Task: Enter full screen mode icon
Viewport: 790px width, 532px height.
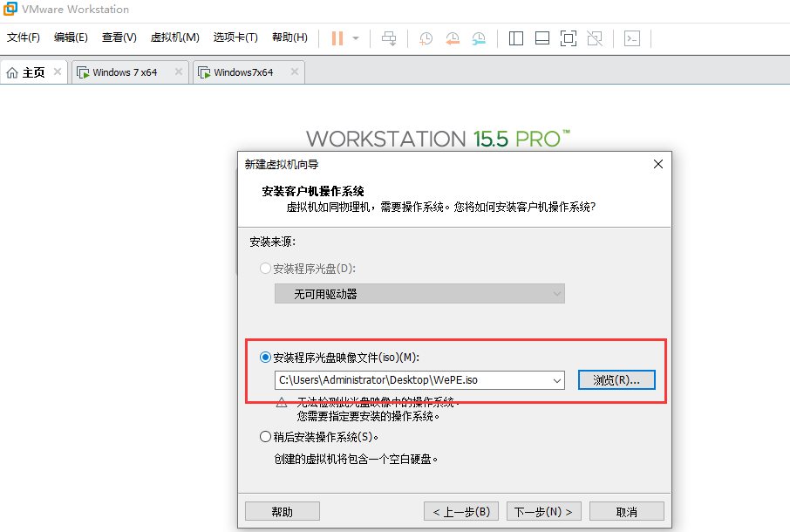Action: [x=569, y=38]
